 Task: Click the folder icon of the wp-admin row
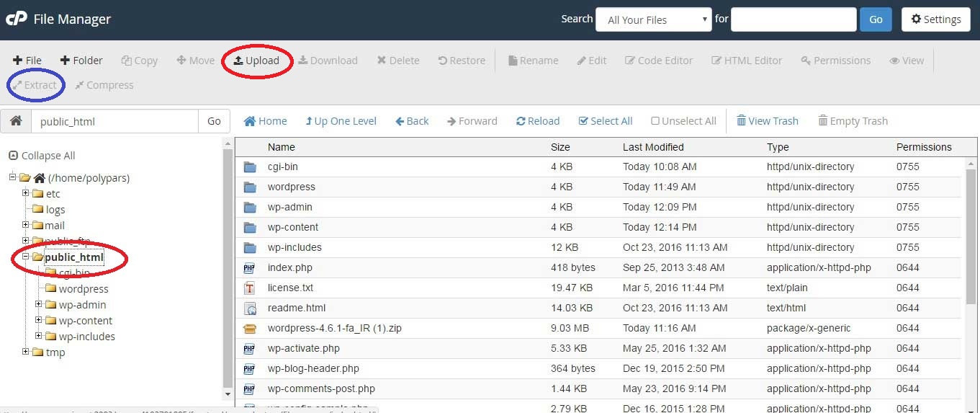click(250, 208)
